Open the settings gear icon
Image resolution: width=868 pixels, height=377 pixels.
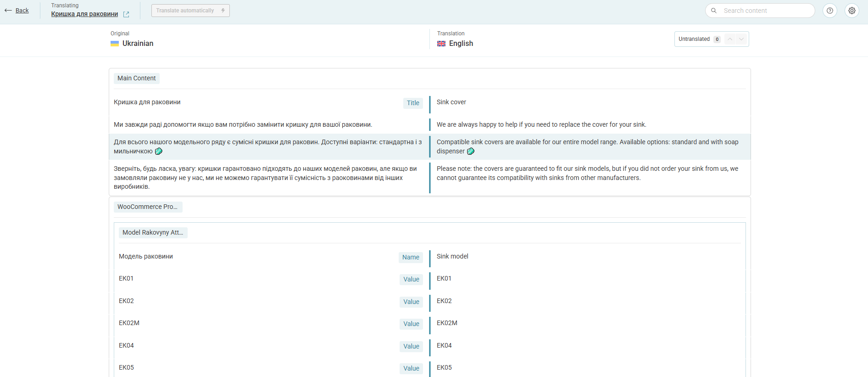(852, 11)
